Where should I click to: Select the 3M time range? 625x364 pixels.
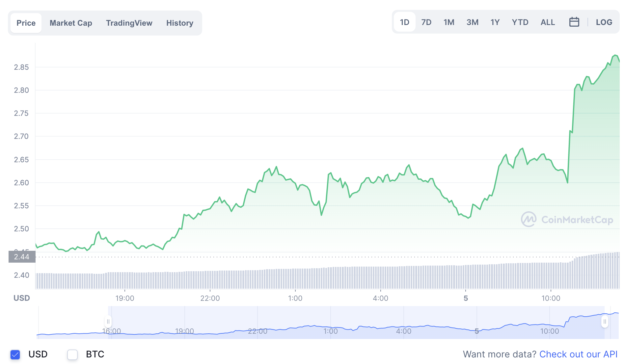(472, 22)
